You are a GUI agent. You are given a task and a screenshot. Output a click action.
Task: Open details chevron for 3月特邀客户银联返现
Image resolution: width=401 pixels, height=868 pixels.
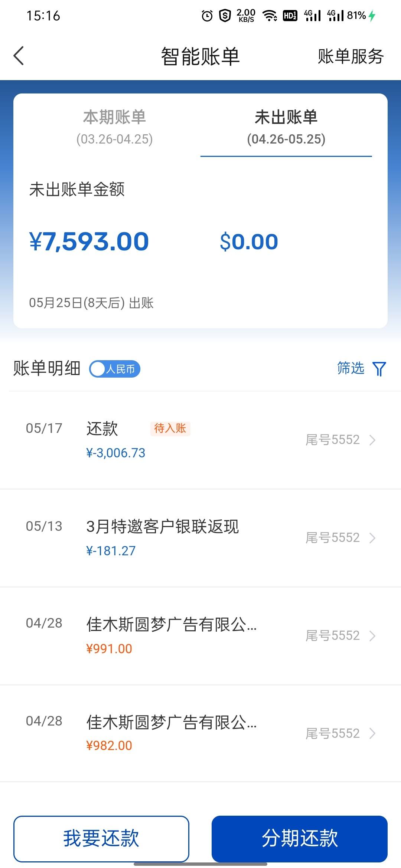click(372, 538)
